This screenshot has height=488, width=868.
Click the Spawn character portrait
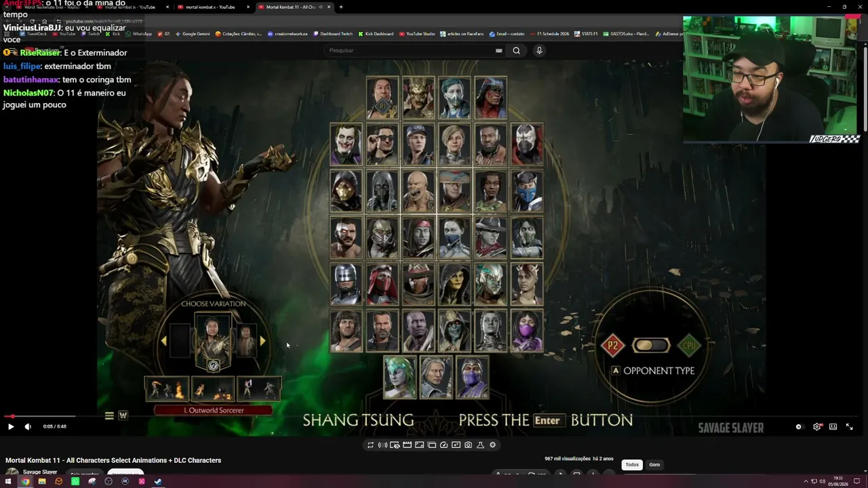click(527, 144)
